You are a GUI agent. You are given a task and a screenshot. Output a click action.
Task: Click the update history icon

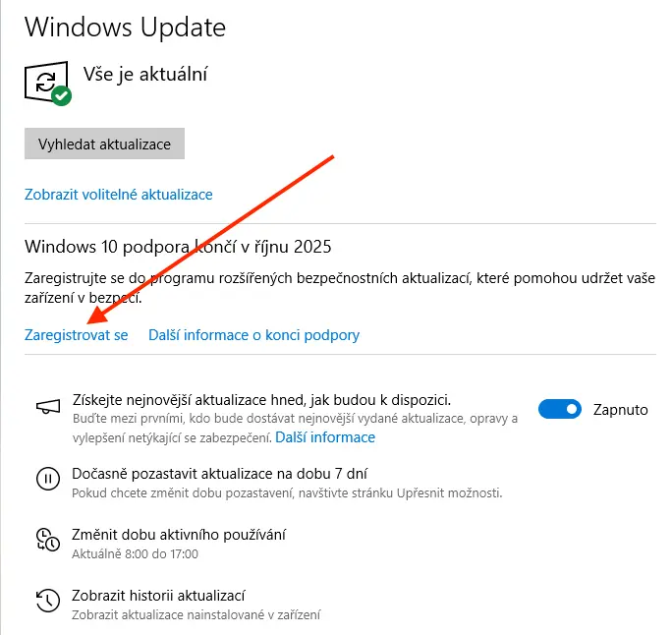[x=47, y=600]
